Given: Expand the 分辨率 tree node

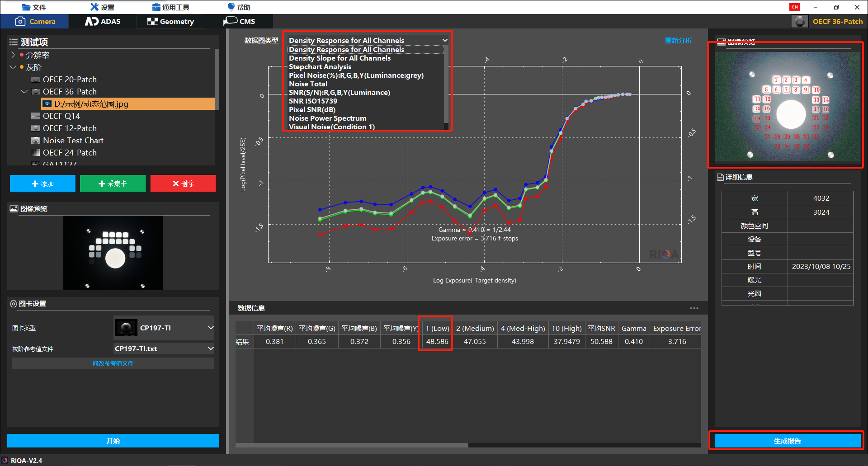Looking at the screenshot, I should (13, 55).
